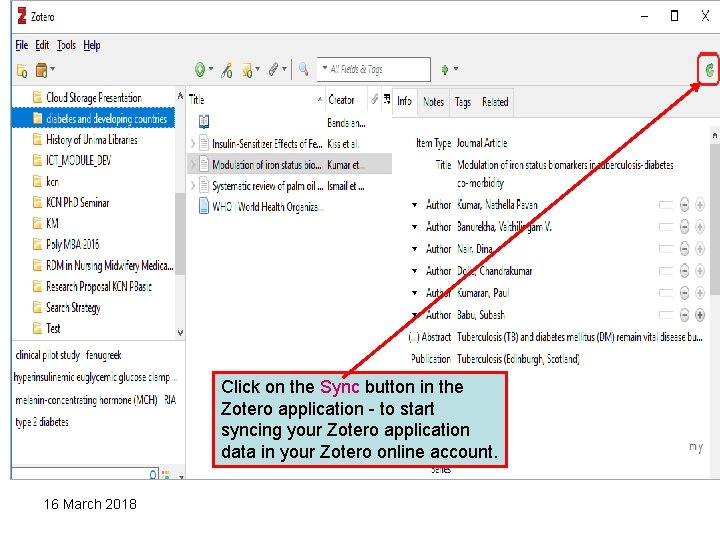Click the column picker icon in header

point(387,99)
